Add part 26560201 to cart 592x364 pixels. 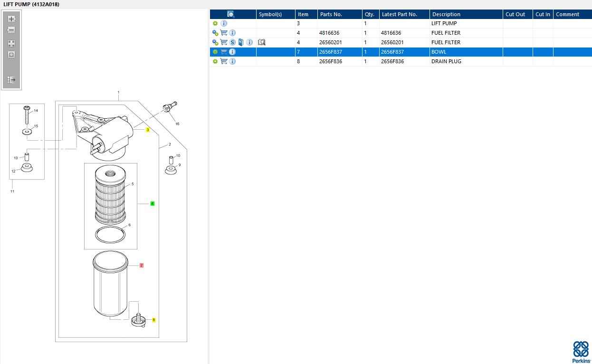tap(224, 42)
